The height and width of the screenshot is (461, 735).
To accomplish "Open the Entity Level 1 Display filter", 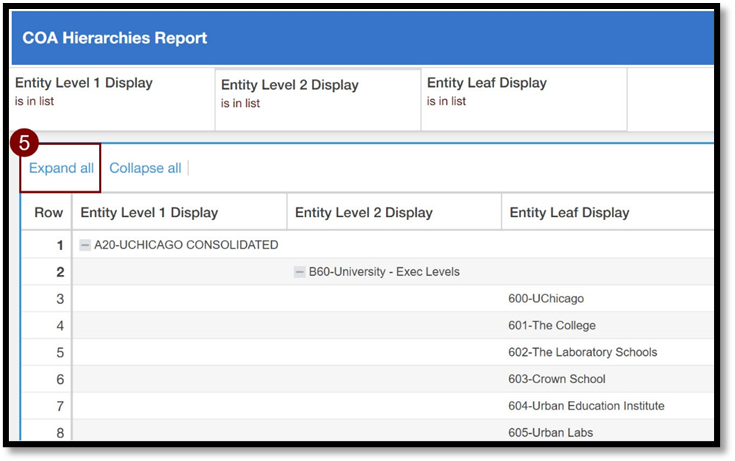I will (x=112, y=99).
